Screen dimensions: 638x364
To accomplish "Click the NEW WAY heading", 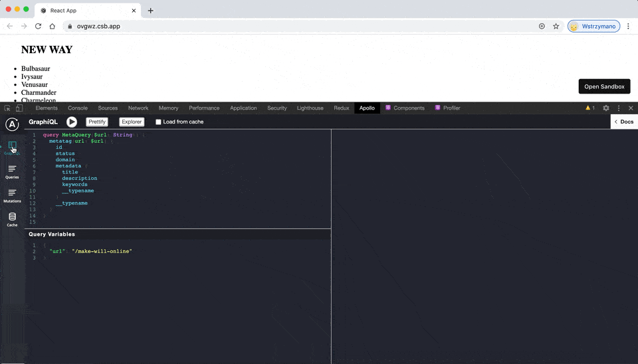I will point(47,50).
